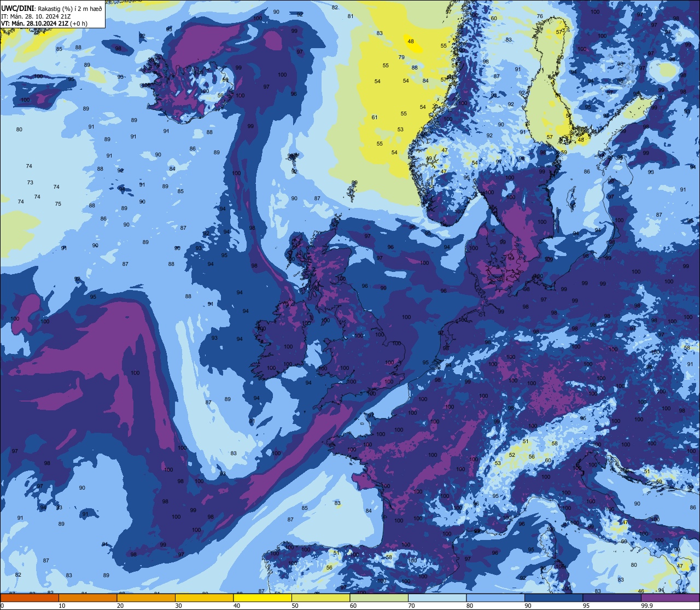Click the 'IT: Mán. 28. 10. 2024 21Z' line
This screenshot has width=700, height=610.
click(x=35, y=16)
